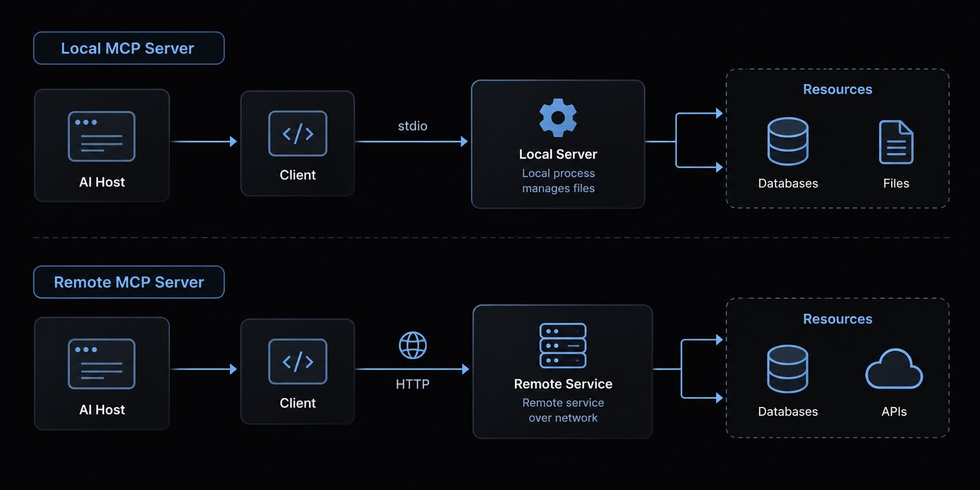Image resolution: width=980 pixels, height=490 pixels.
Task: Click the AI Host window icon in the Local MCP Server row
Action: [102, 136]
